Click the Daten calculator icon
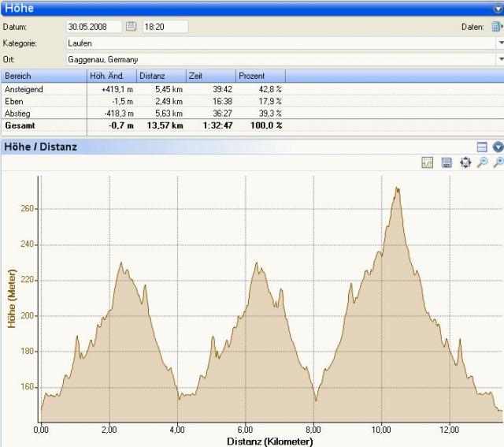 496,27
